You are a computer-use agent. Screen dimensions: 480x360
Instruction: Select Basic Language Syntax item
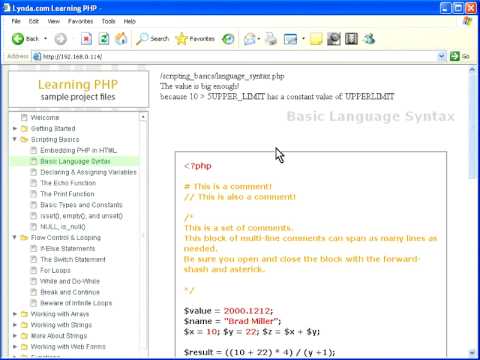[75, 161]
